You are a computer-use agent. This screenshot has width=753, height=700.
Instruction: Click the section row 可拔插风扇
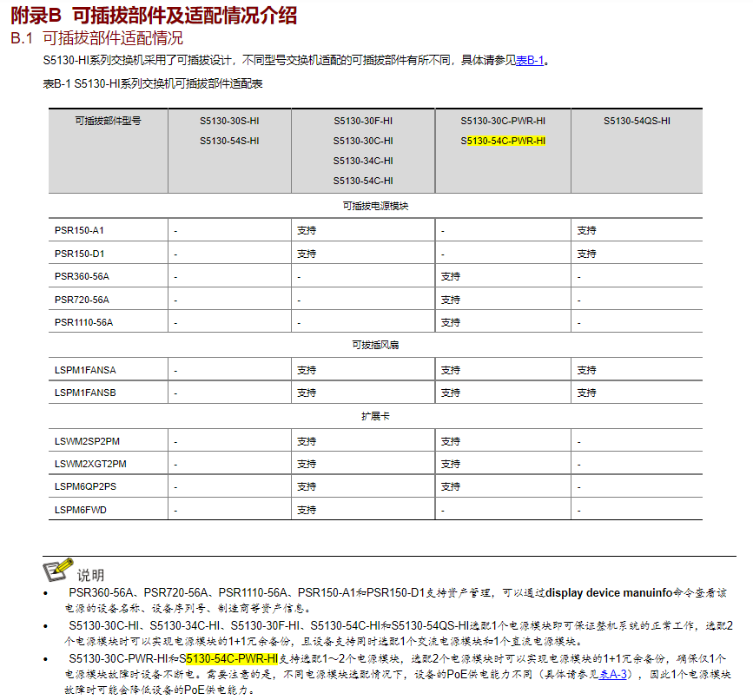click(x=375, y=345)
